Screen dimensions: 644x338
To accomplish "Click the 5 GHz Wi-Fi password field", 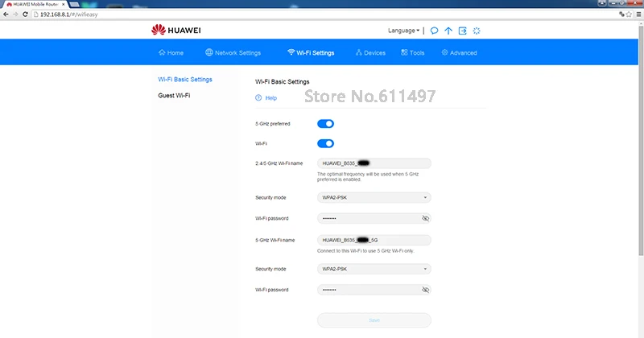I will point(374,290).
